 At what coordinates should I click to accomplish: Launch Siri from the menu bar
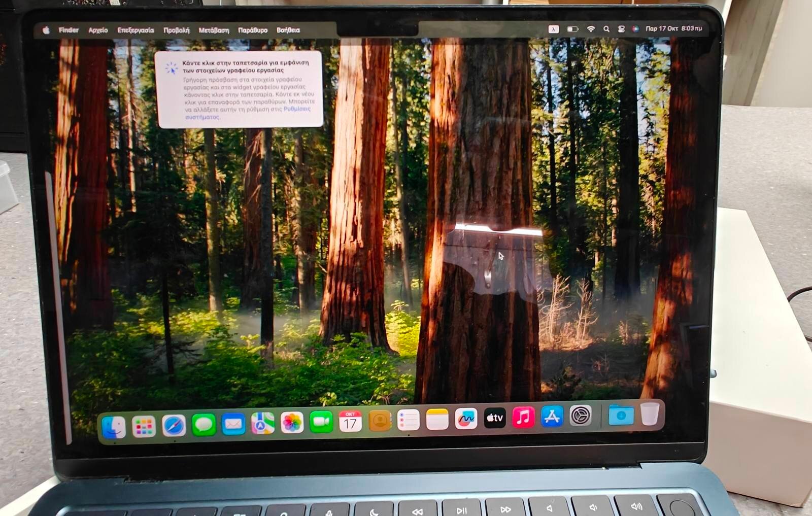635,29
